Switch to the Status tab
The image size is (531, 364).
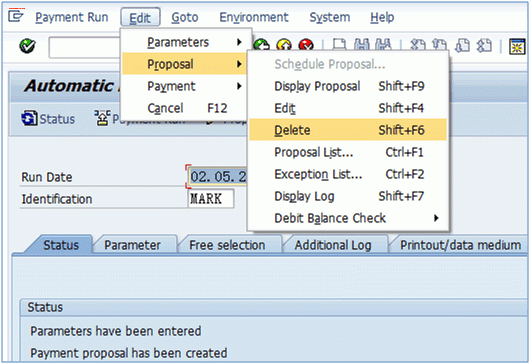61,244
